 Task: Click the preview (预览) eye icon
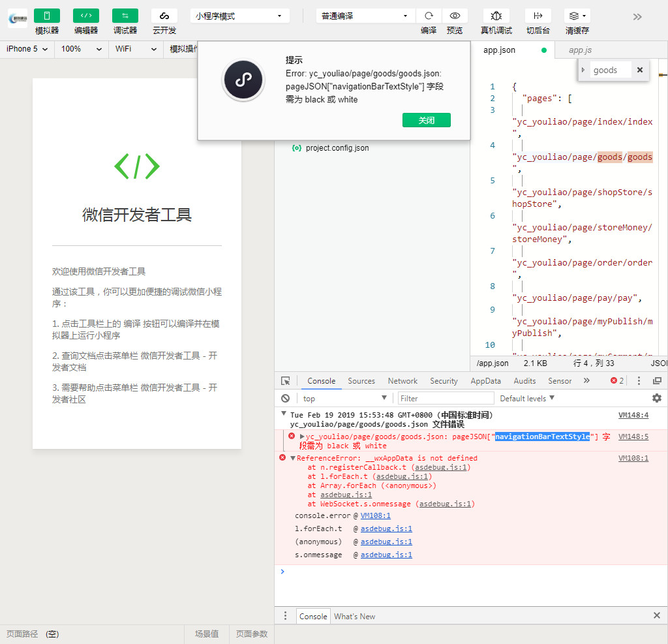coord(455,16)
